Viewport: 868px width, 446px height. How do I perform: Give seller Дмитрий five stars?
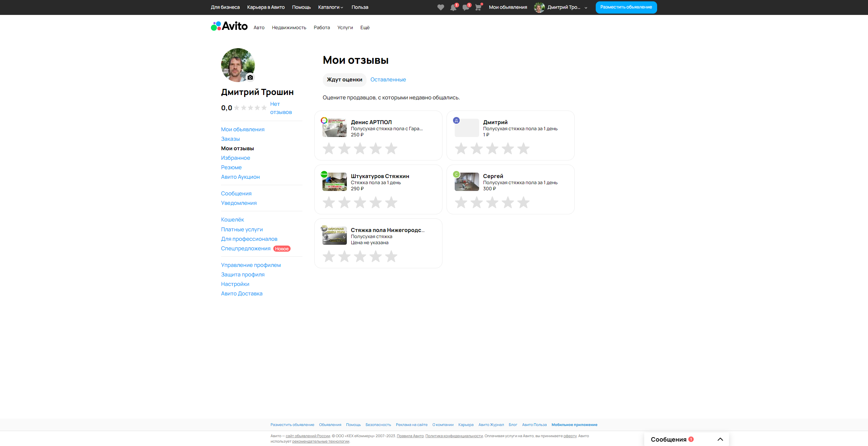524,149
